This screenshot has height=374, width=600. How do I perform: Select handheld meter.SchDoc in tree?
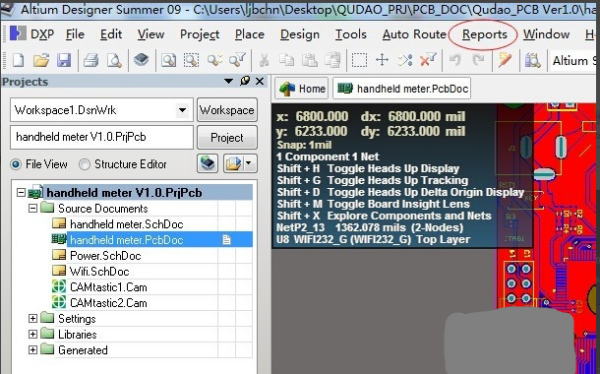126,224
